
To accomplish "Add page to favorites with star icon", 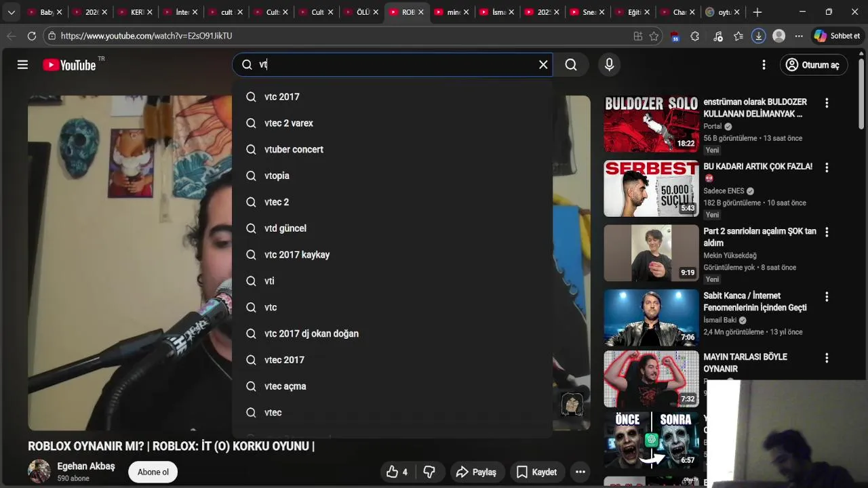I will (654, 36).
